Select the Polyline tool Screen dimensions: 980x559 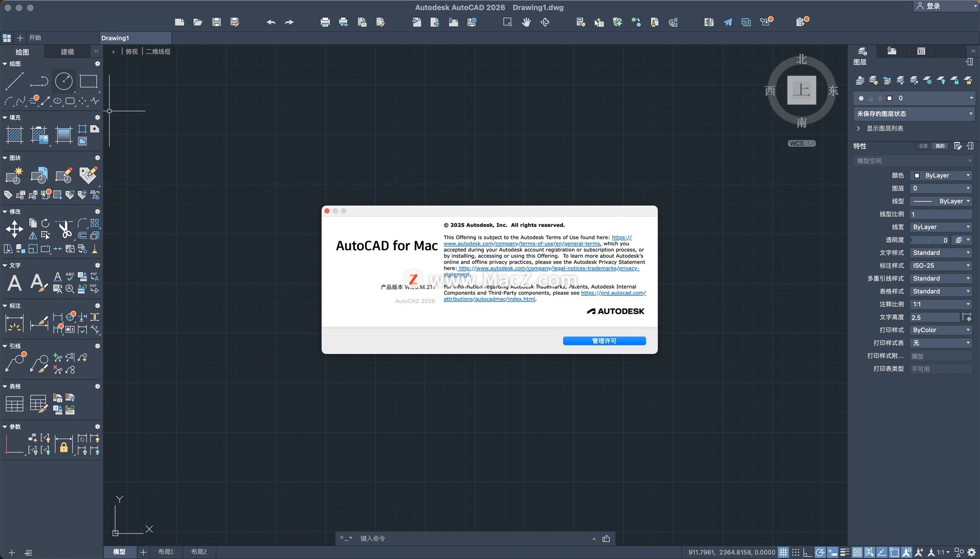coord(39,81)
